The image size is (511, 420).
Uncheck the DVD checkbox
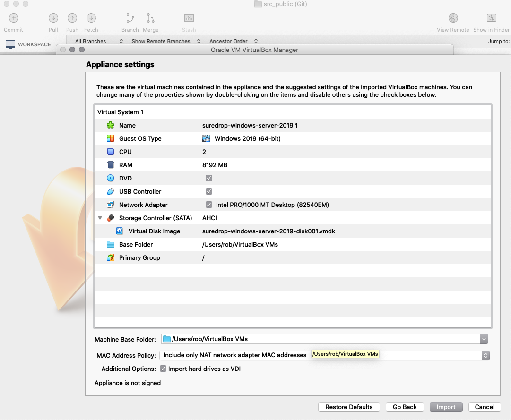209,178
